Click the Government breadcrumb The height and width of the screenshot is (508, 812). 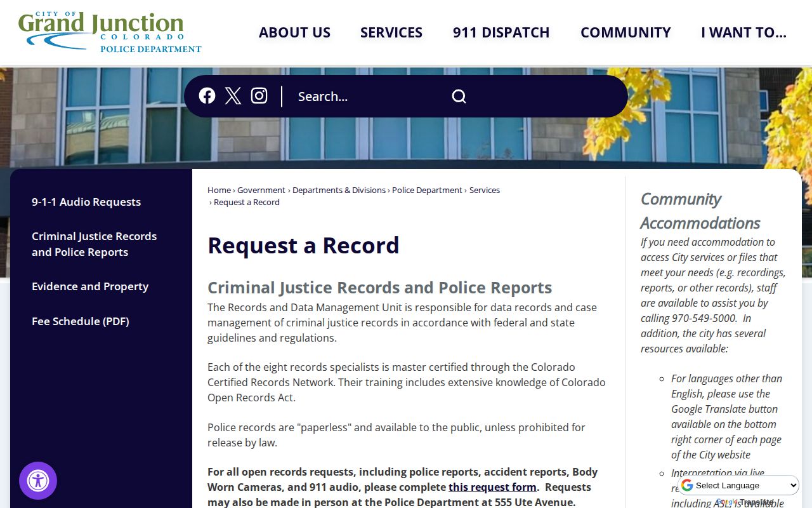pos(261,190)
